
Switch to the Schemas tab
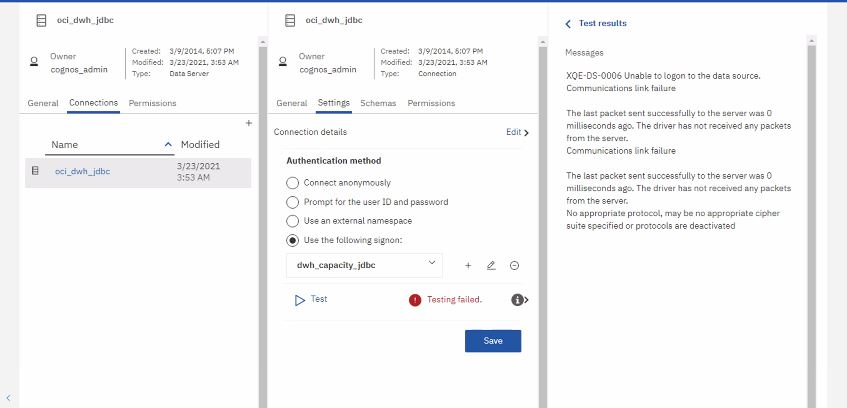378,103
